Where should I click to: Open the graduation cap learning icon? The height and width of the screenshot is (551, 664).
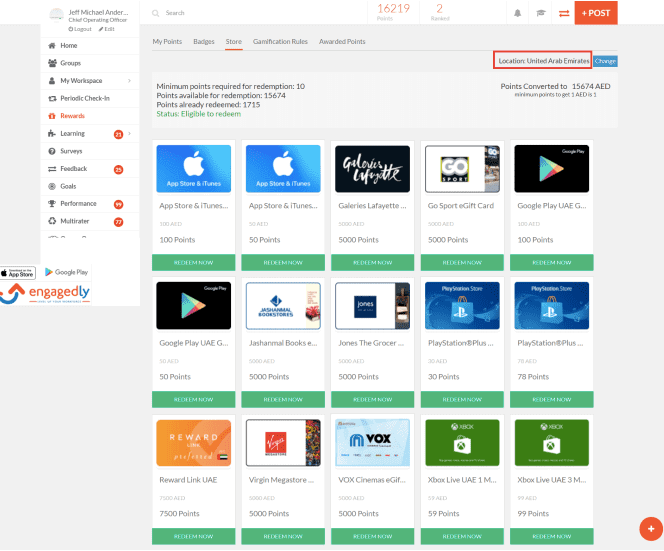click(x=541, y=13)
